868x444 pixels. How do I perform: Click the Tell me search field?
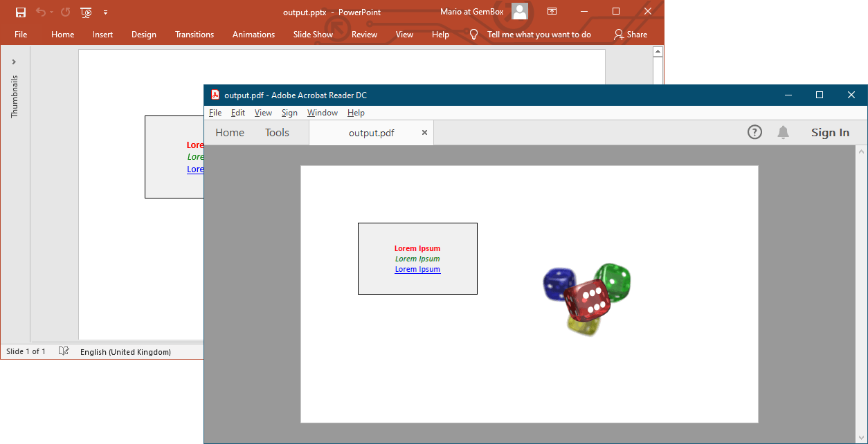click(x=539, y=35)
